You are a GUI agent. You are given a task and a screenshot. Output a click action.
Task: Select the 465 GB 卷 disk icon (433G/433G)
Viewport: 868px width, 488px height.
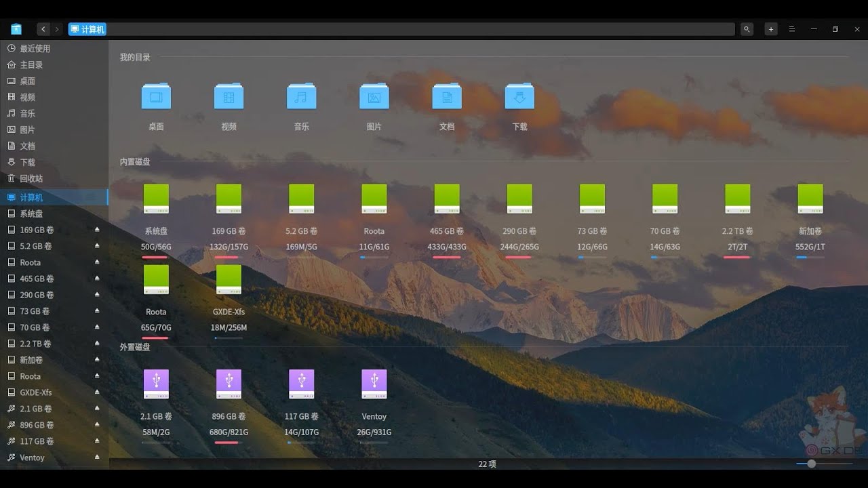tap(446, 199)
